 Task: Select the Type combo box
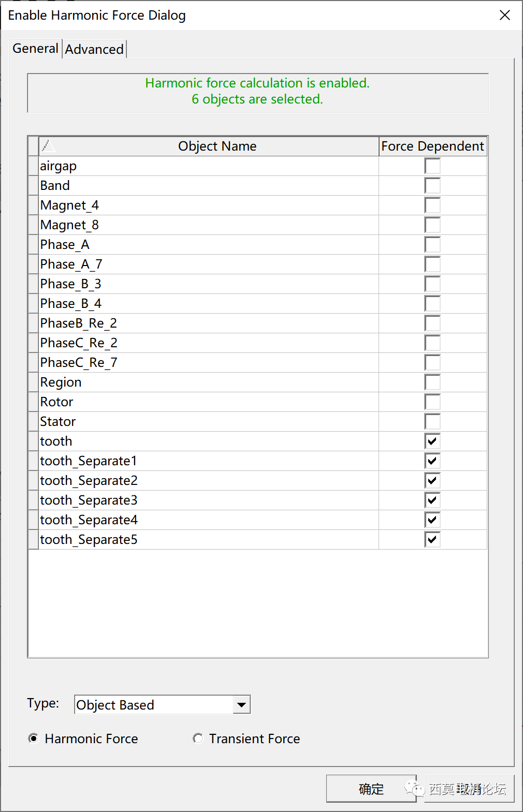click(x=155, y=704)
